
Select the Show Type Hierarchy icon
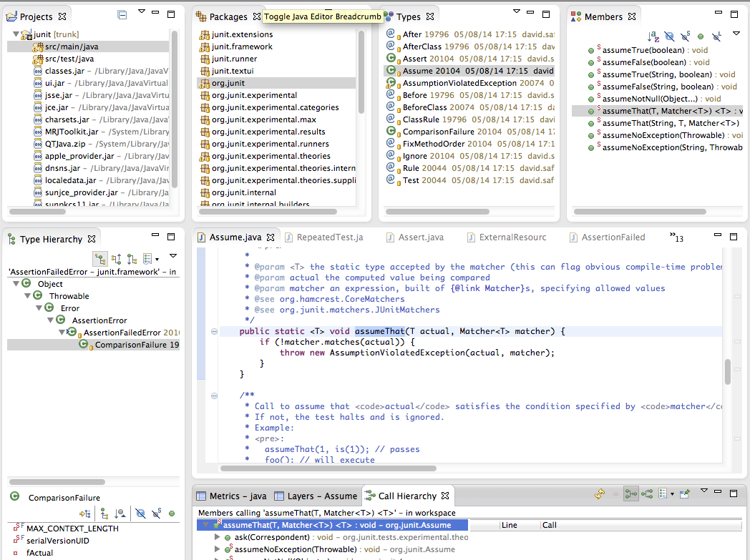(x=100, y=259)
